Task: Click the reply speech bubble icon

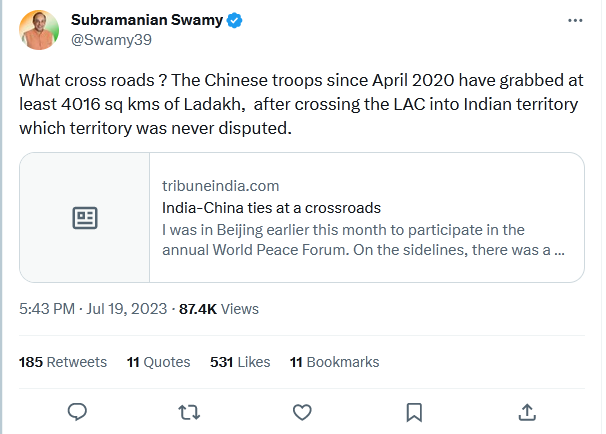Action: coord(78,411)
